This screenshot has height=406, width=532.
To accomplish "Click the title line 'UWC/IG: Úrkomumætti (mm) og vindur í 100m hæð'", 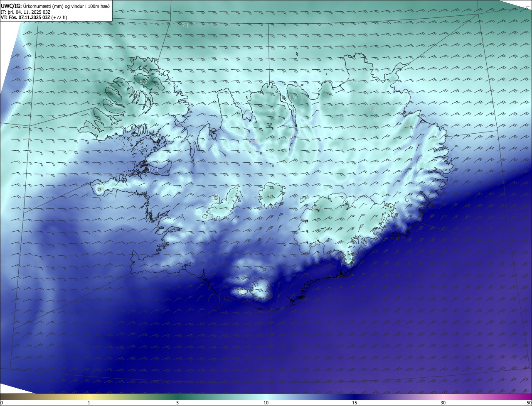I will [55, 6].
